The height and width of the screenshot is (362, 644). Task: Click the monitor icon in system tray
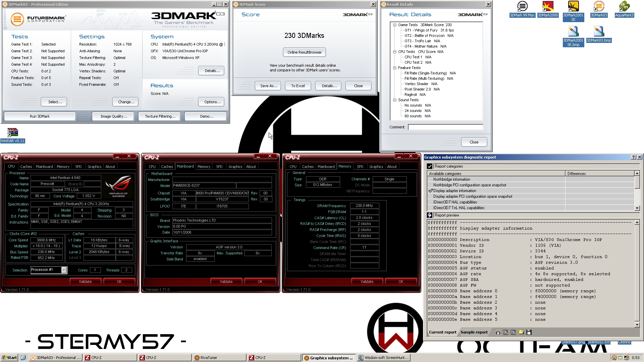626,358
